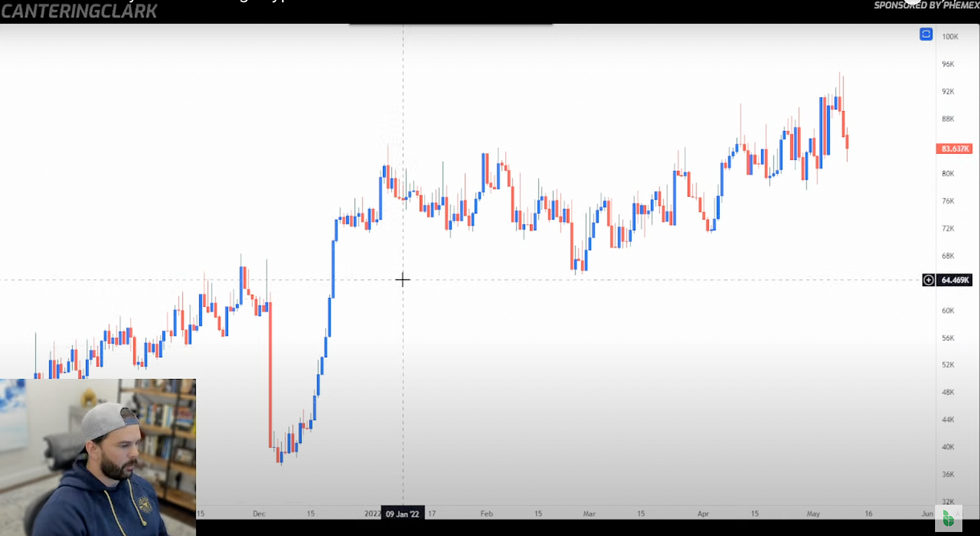Click the 72K price axis label
980x536 pixels.
(948, 228)
